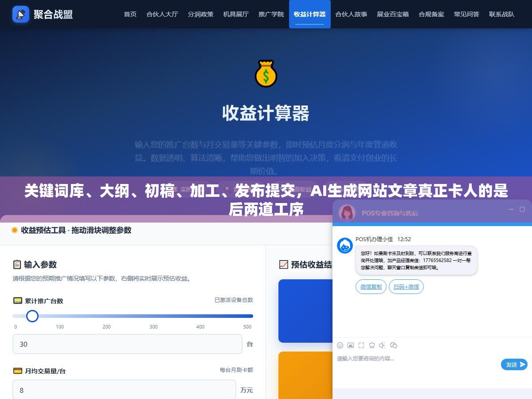This screenshot has width=532, height=399.
Task: Click the POS consultant avatar in chat header
Action: click(x=347, y=212)
